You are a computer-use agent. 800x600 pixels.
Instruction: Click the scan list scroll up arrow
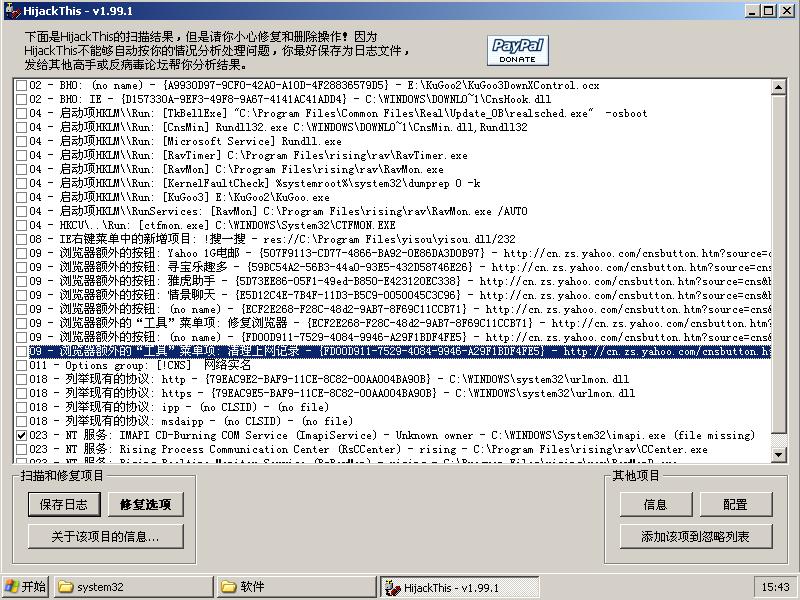pyautogui.click(x=778, y=87)
